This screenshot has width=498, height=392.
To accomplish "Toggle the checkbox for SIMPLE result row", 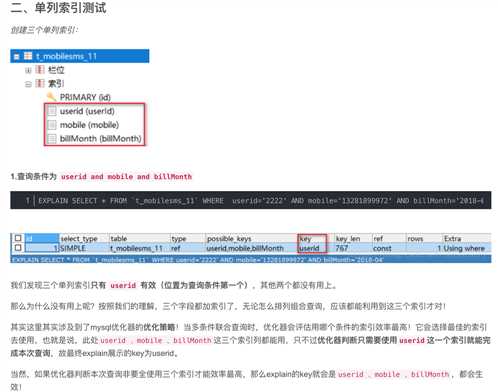I will click(18, 248).
